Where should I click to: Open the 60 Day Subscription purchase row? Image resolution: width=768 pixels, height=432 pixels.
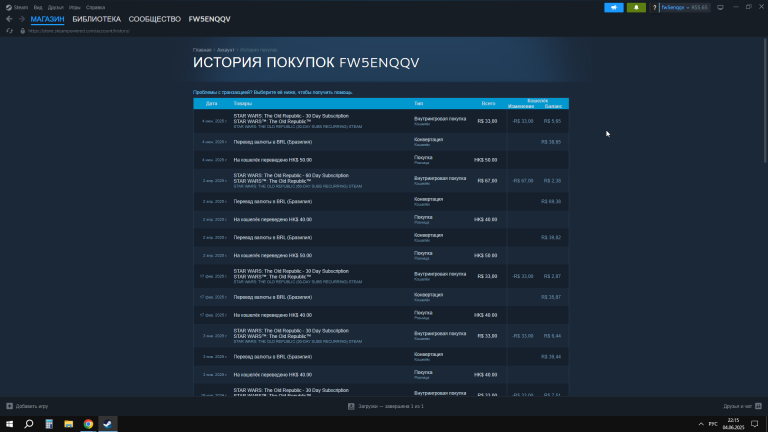point(381,181)
